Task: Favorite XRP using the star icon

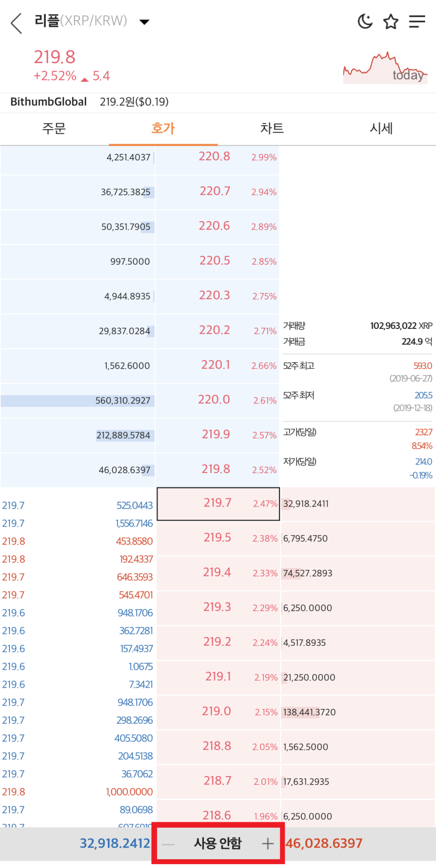Action: 391,22
